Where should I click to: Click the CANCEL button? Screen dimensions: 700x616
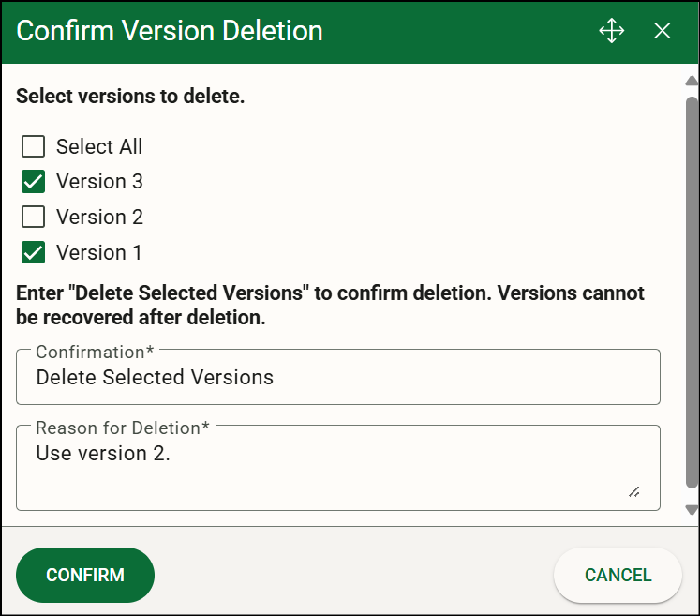(x=618, y=575)
